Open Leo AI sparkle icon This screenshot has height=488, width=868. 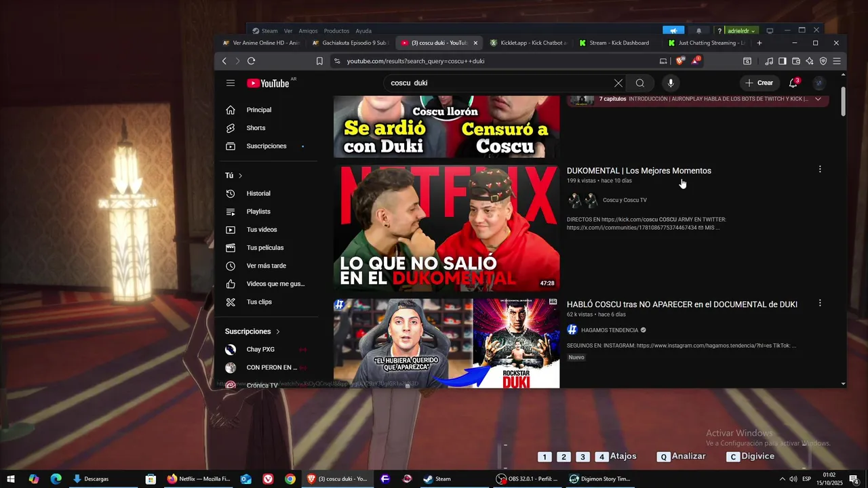810,61
